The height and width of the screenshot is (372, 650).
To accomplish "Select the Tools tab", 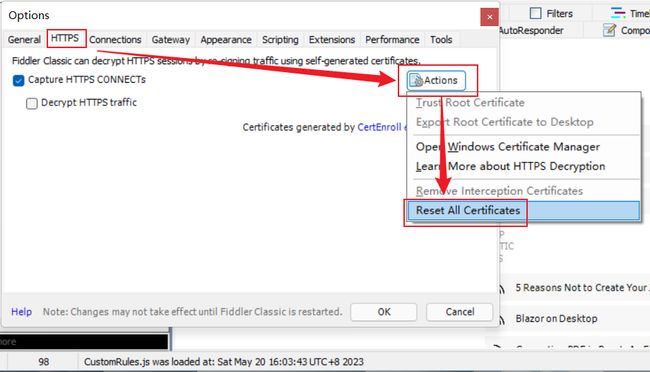I will coord(441,40).
